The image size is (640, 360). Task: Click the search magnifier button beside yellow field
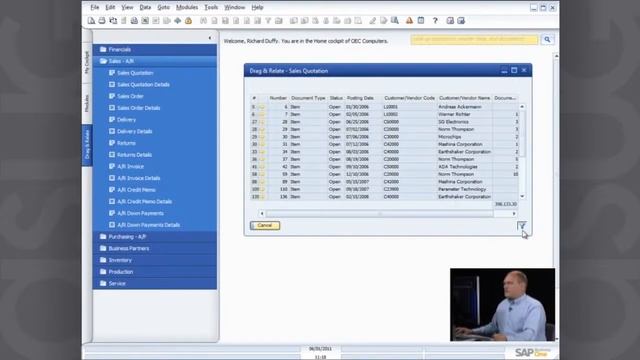[x=547, y=40]
